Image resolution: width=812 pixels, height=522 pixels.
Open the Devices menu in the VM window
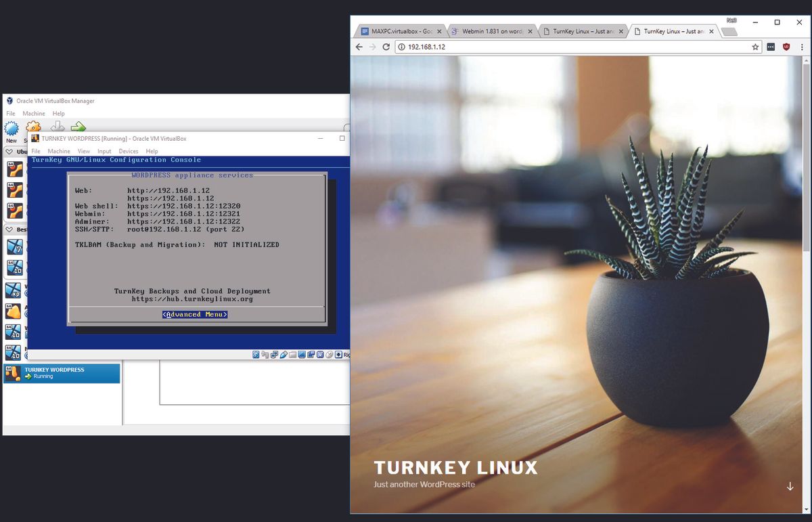point(128,151)
